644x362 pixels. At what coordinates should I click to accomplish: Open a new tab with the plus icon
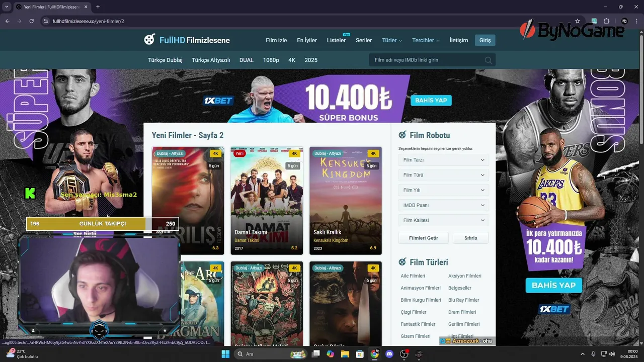pyautogui.click(x=98, y=7)
